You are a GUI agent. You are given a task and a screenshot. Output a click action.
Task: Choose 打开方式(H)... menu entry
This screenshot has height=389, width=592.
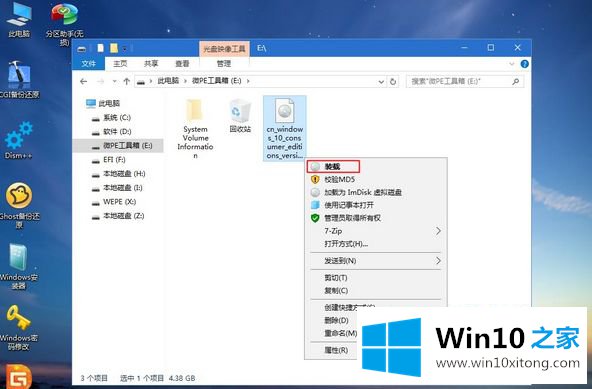tap(376, 244)
